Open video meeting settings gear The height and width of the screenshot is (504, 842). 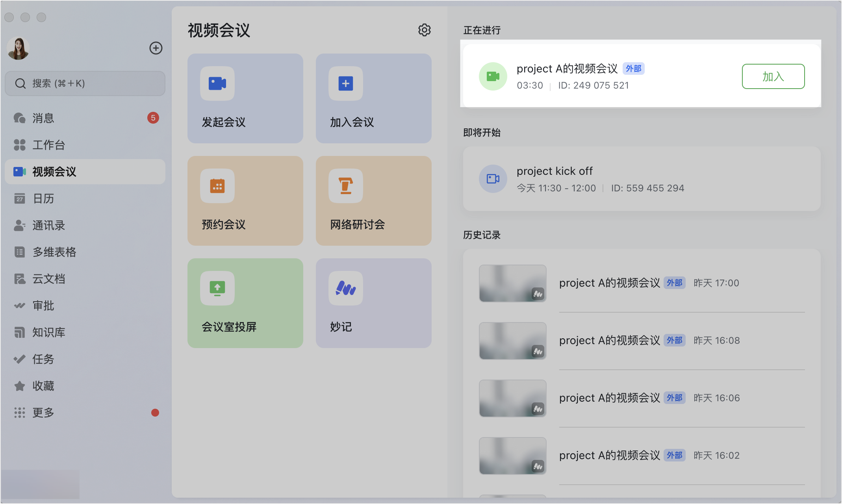click(x=424, y=30)
